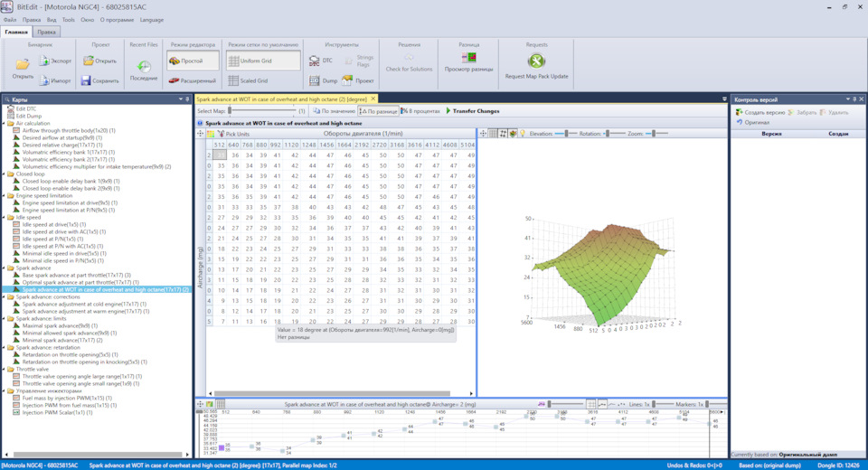The height and width of the screenshot is (470, 868).
Task: Adjust the Elevation slider
Action: pyautogui.click(x=566, y=133)
